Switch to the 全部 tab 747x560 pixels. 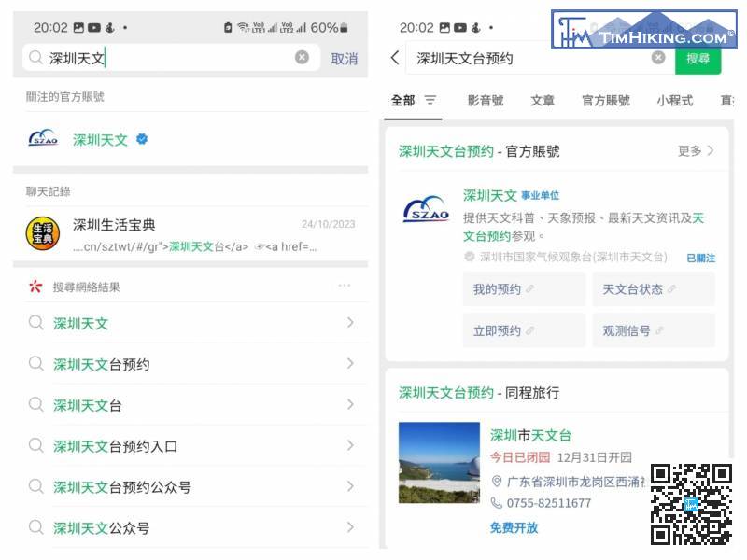click(x=403, y=101)
